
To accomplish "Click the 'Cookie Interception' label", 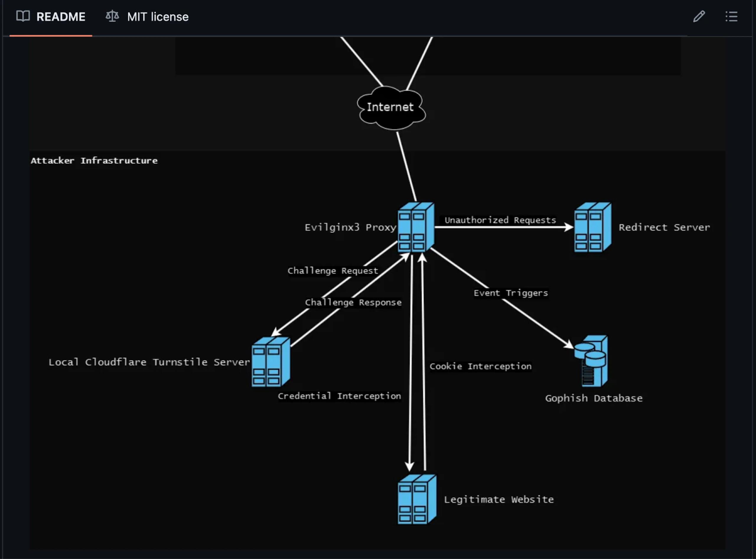I will 480,366.
